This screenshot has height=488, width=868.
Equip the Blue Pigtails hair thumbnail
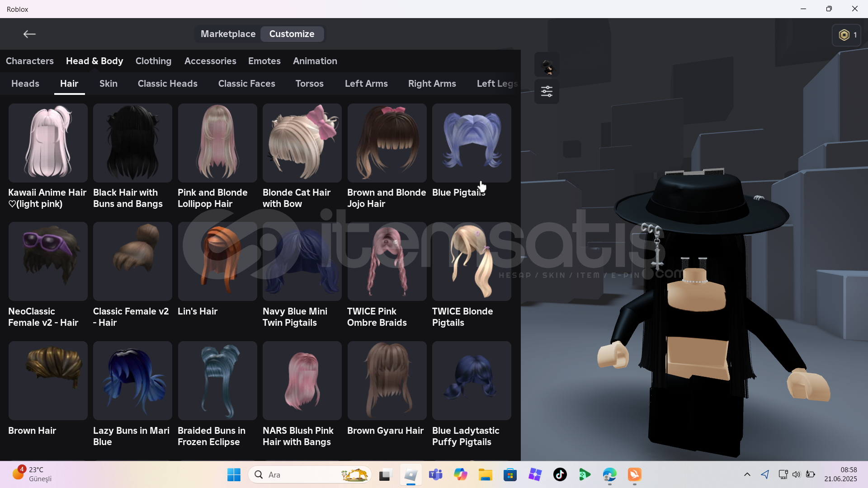point(472,143)
